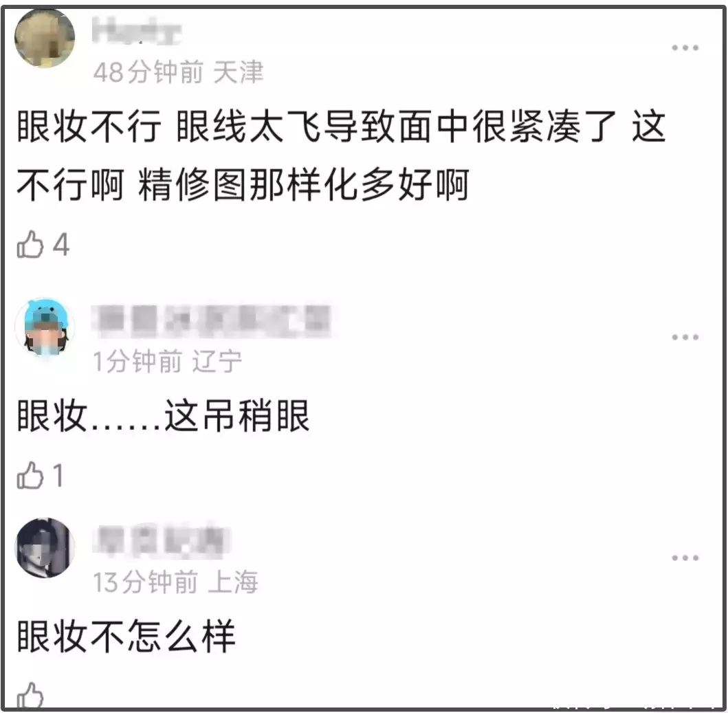
Task: Click the 1分钟前 辽宁 timestamp
Action: point(168,362)
